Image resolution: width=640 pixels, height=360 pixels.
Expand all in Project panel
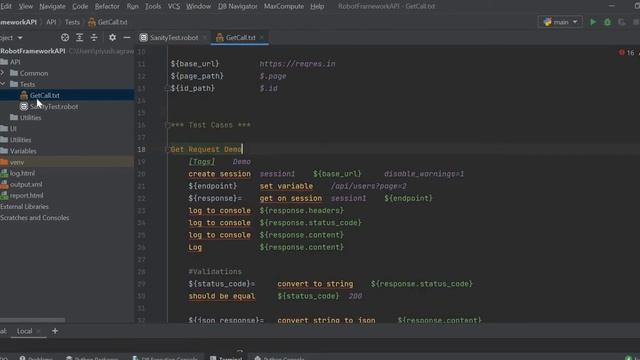point(80,38)
